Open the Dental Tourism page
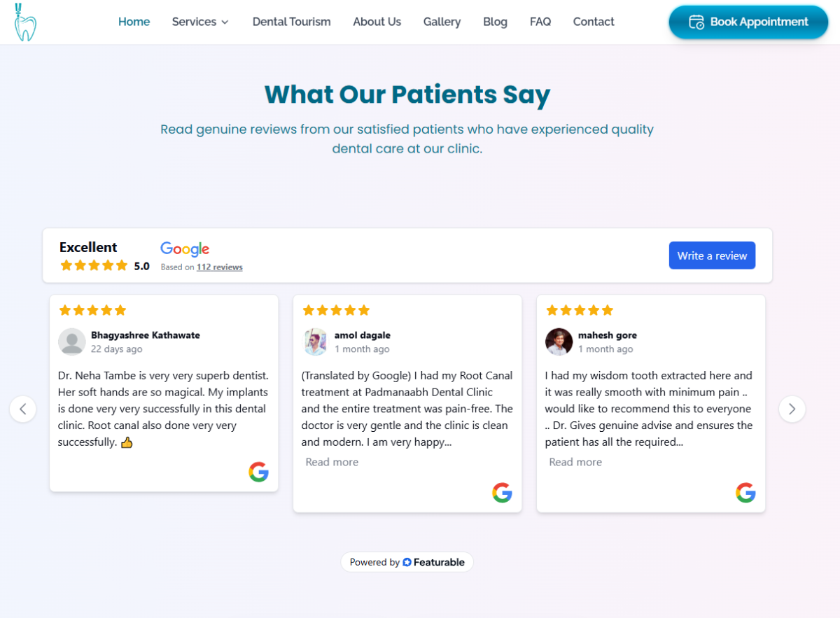The width and height of the screenshot is (840, 618). point(291,22)
